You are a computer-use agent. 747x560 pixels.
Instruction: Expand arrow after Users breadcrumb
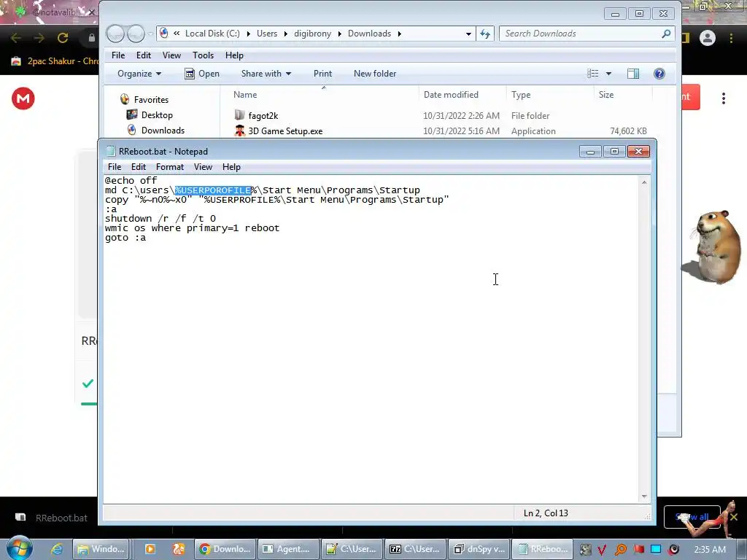click(x=285, y=34)
